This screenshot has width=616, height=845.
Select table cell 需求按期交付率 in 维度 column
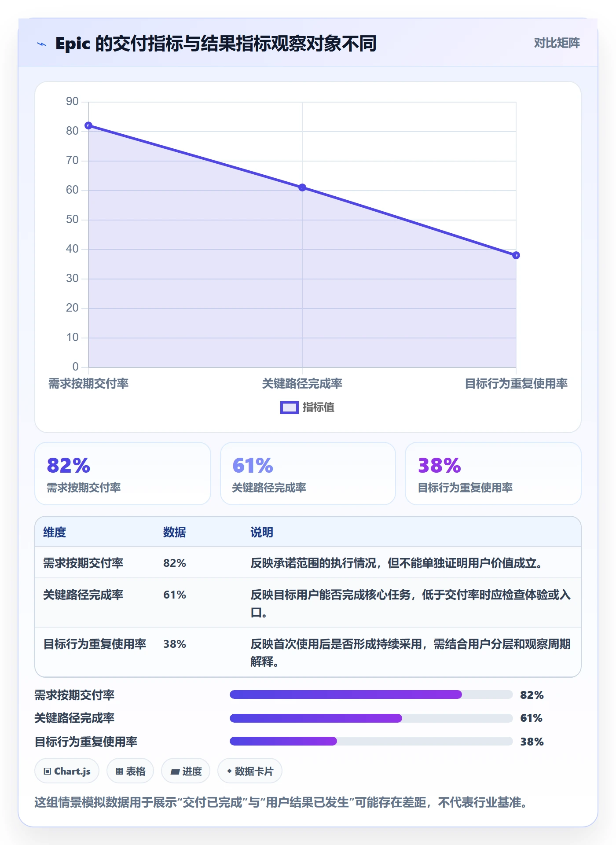[83, 563]
